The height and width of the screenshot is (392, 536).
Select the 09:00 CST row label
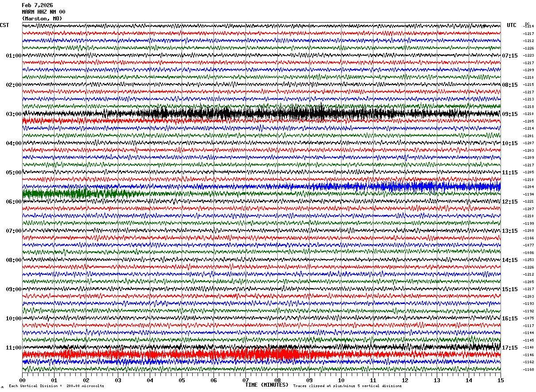click(14, 289)
